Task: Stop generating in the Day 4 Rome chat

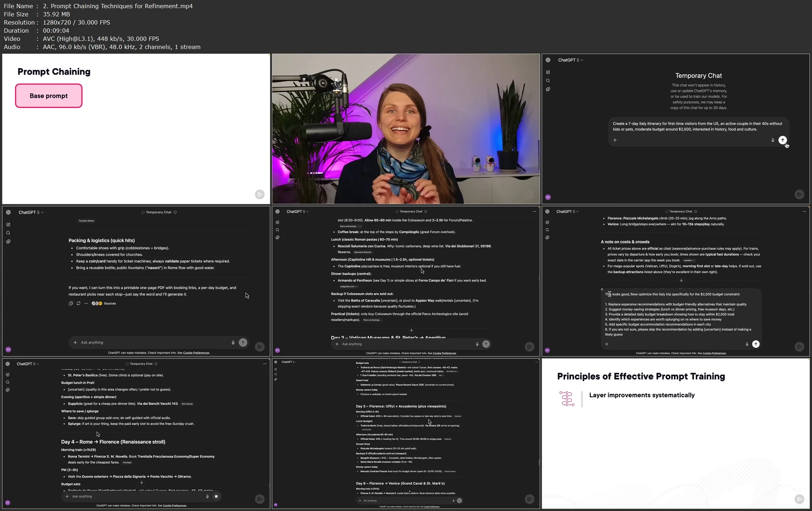Action: 216,496
